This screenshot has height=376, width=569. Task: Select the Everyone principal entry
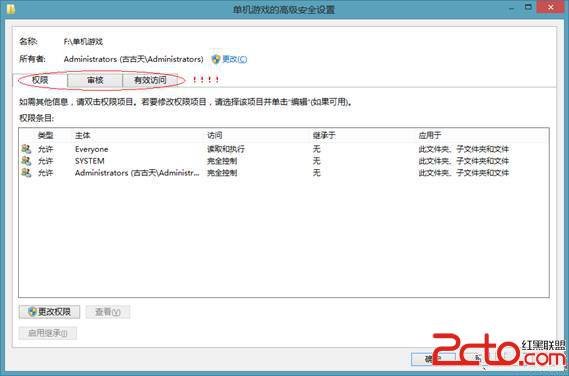(91, 149)
